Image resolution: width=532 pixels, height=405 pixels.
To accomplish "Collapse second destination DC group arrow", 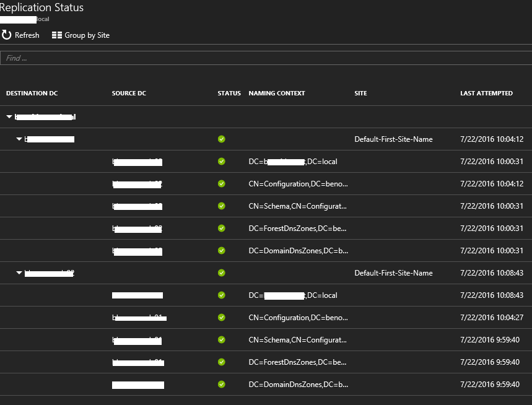I will pos(19,273).
